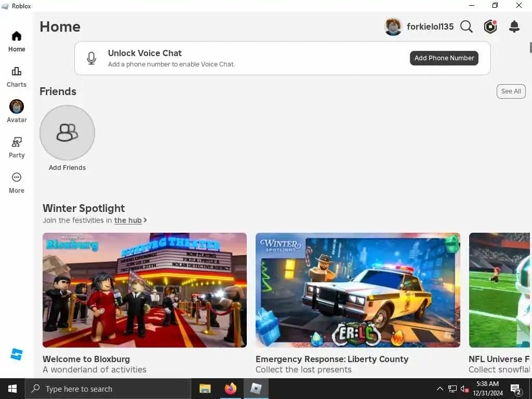Open the Home icon in sidebar

point(16,36)
